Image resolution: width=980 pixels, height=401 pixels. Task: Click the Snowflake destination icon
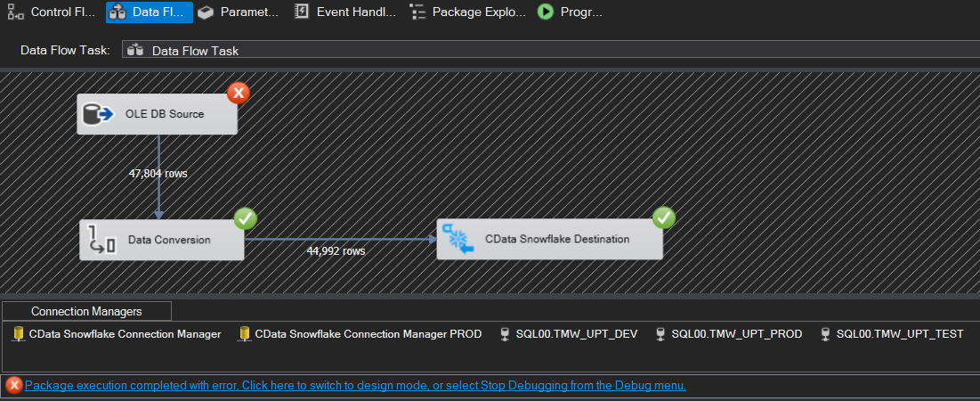click(x=458, y=240)
